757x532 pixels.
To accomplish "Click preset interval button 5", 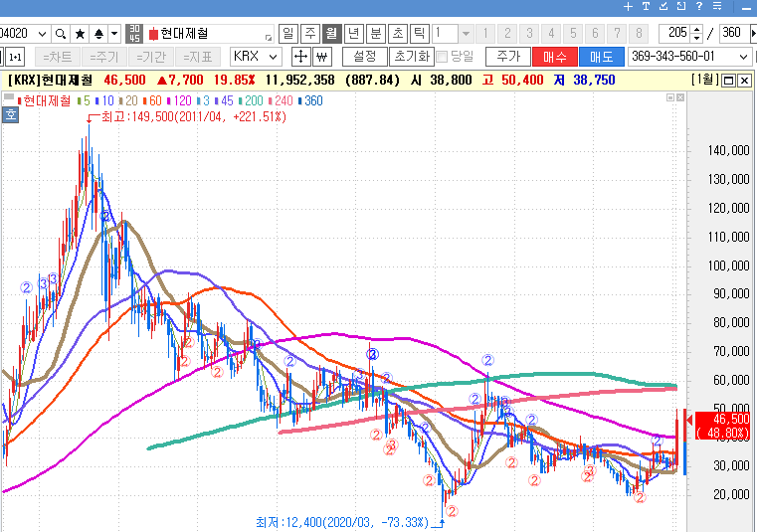I will (x=573, y=33).
